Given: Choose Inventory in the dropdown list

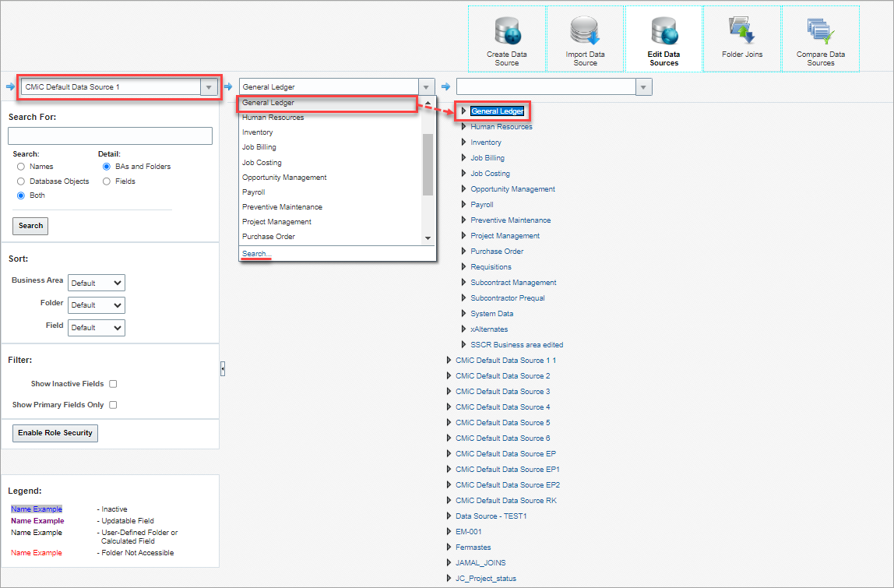Looking at the screenshot, I should pyautogui.click(x=329, y=132).
